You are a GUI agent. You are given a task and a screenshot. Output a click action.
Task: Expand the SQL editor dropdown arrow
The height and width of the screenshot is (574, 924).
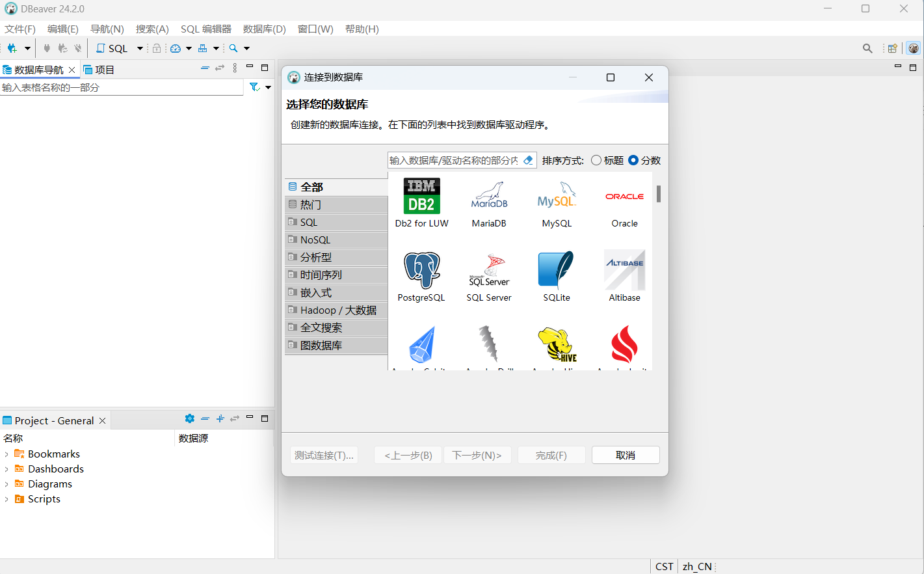(140, 48)
